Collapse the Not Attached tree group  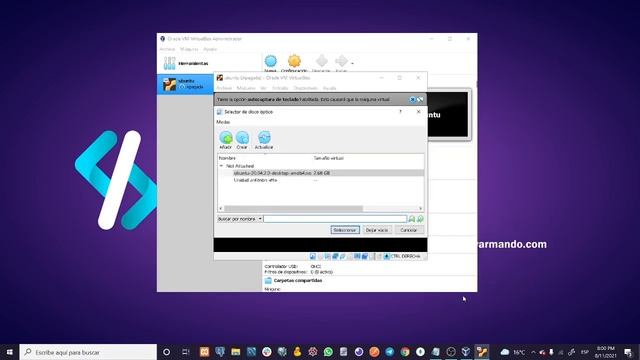point(221,166)
